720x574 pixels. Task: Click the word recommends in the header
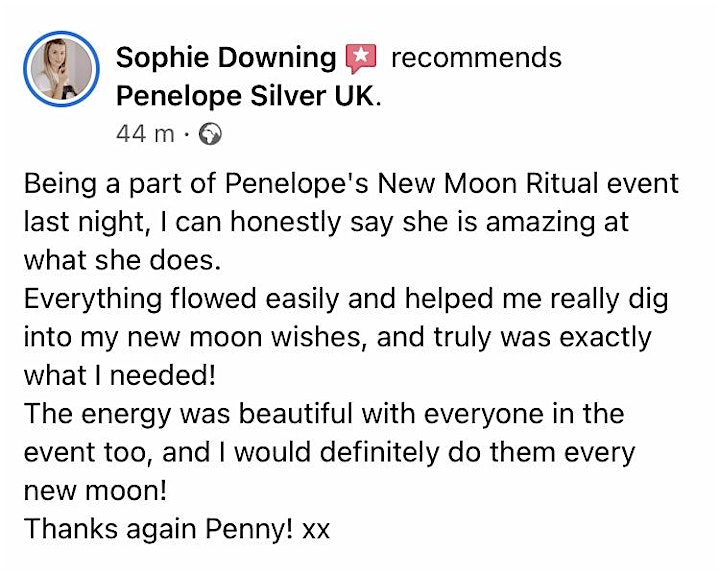(x=476, y=58)
